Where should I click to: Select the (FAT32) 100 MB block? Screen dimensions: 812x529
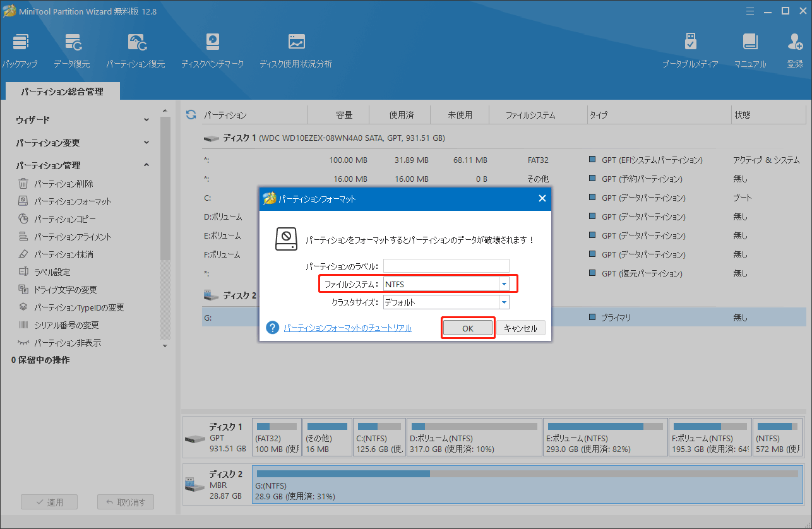pyautogui.click(x=276, y=437)
